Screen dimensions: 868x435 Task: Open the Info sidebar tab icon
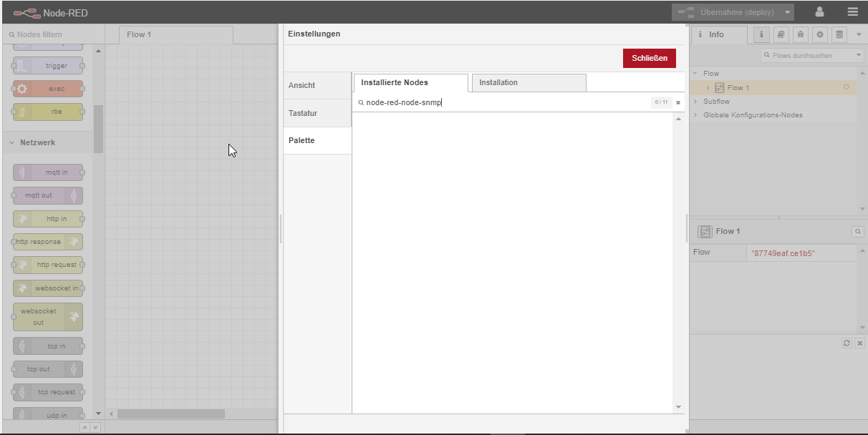[761, 34]
